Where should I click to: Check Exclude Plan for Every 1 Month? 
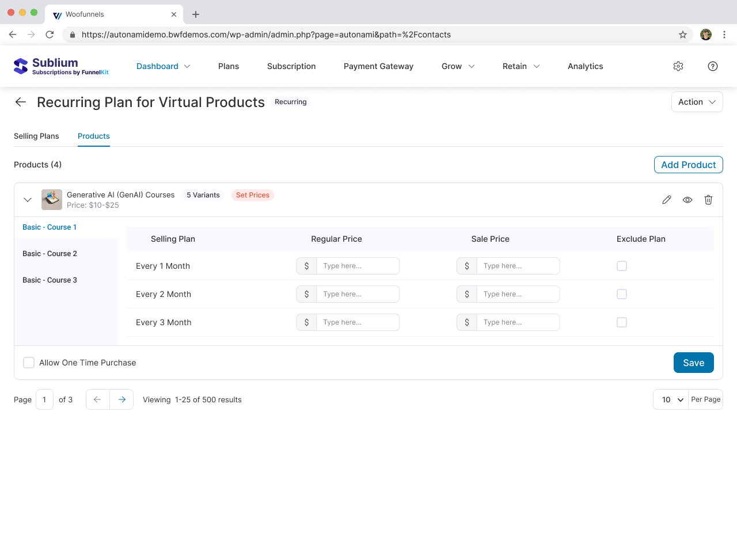coord(622,266)
